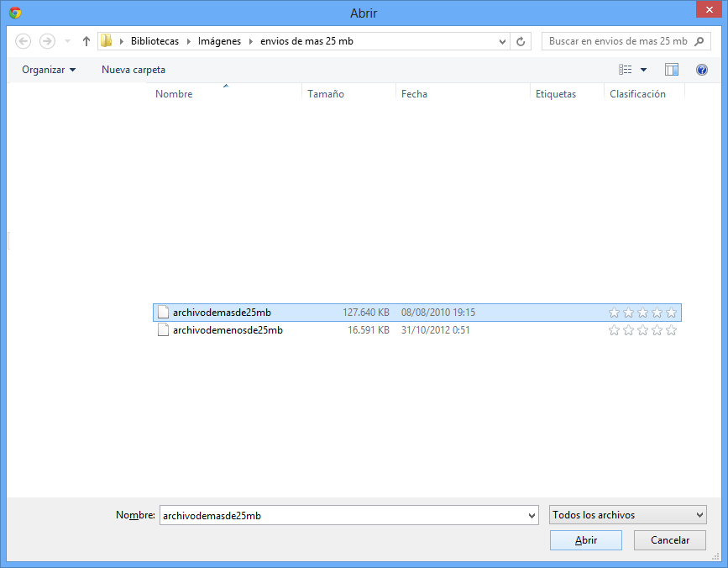728x568 pixels.
Task: Open the Organizar menu
Action: (x=49, y=70)
